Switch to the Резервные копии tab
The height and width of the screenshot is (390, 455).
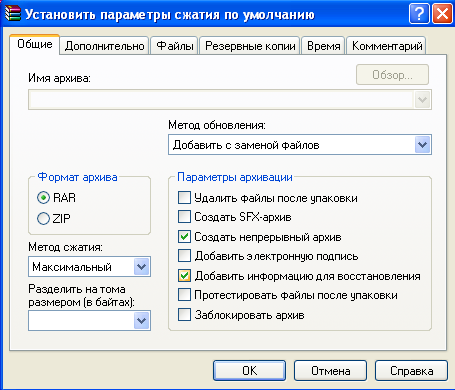click(250, 46)
